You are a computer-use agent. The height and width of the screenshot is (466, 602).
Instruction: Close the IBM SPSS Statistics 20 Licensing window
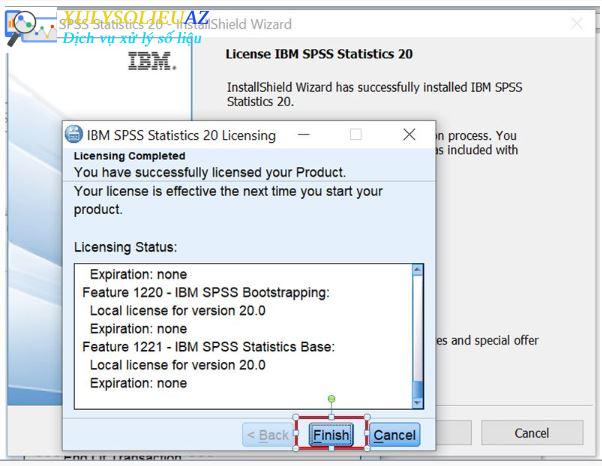tap(409, 135)
